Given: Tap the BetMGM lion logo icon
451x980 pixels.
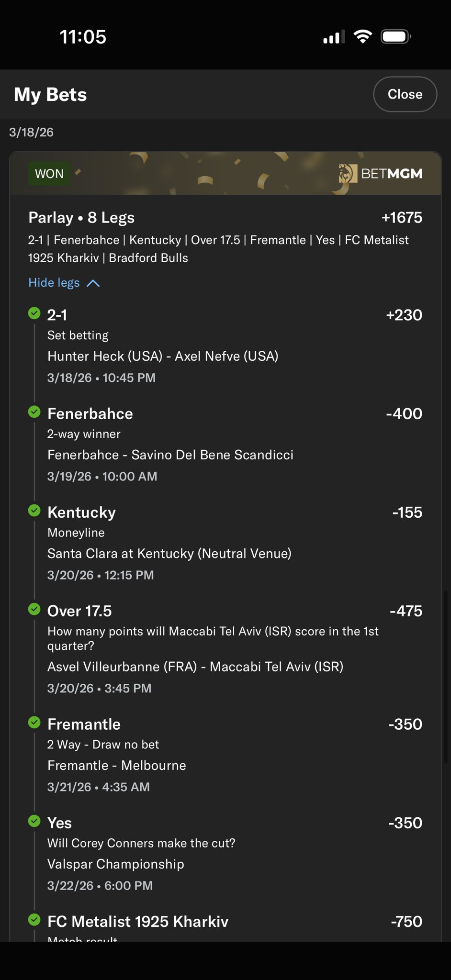Looking at the screenshot, I should coord(348,174).
